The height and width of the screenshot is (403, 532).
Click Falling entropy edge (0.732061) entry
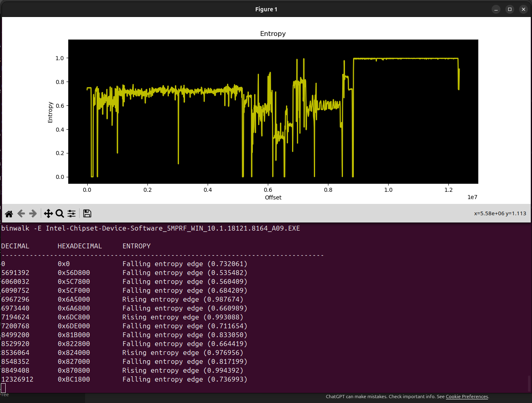[x=185, y=264]
